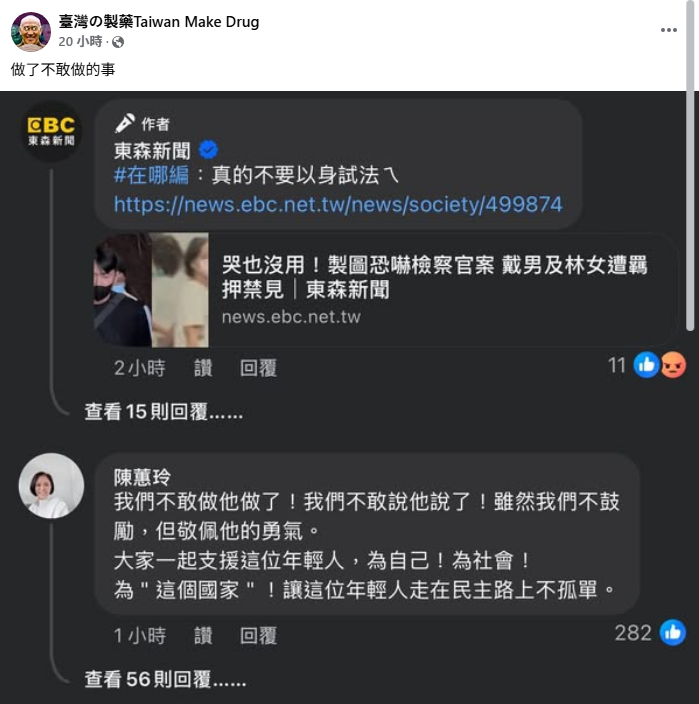Click the globe public visibility icon
Image resolution: width=699 pixels, height=704 pixels.
click(118, 42)
